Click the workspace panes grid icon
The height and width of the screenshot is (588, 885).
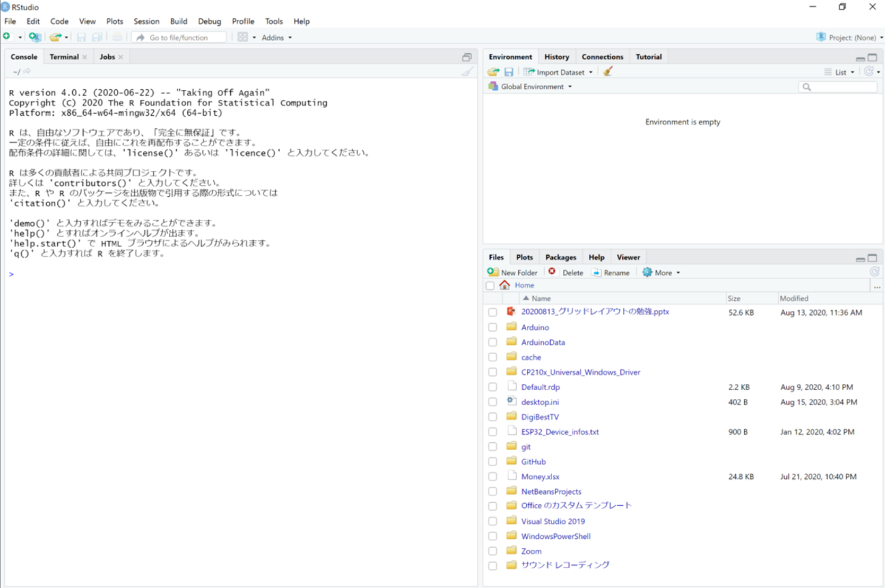point(242,37)
